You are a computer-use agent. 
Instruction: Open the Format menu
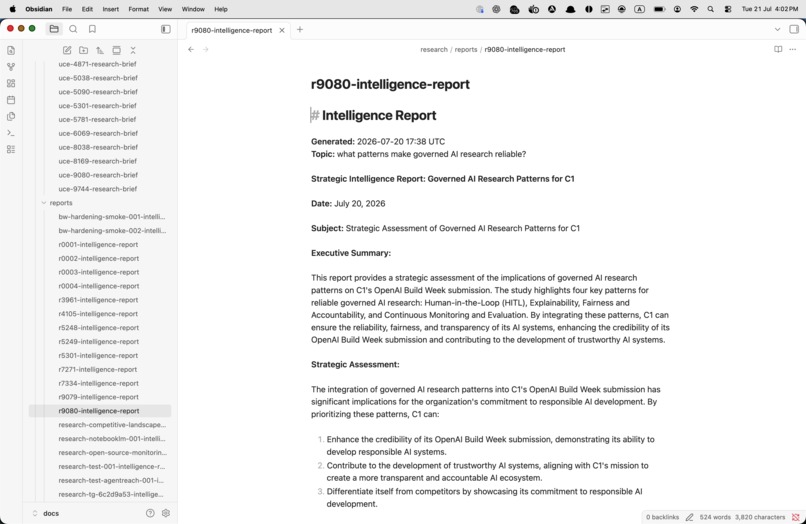click(138, 9)
